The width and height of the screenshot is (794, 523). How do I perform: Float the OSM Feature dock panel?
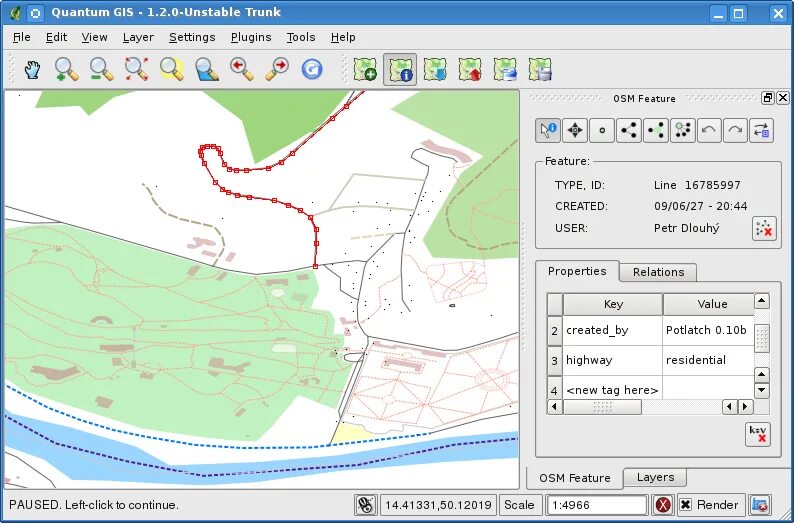[x=768, y=98]
